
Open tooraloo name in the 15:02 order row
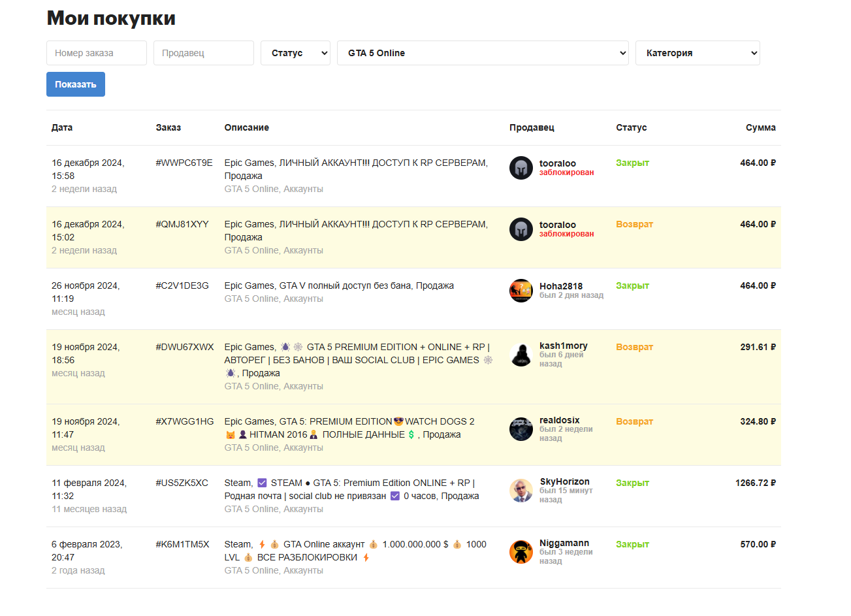558,225
